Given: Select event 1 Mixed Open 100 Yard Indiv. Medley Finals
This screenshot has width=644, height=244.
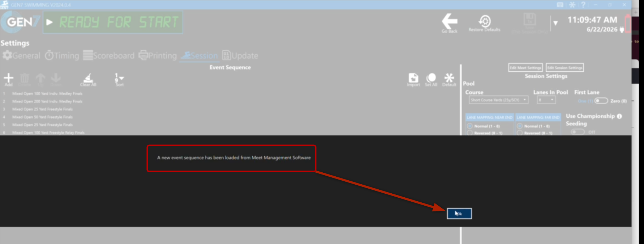Looking at the screenshot, I should pos(47,93).
